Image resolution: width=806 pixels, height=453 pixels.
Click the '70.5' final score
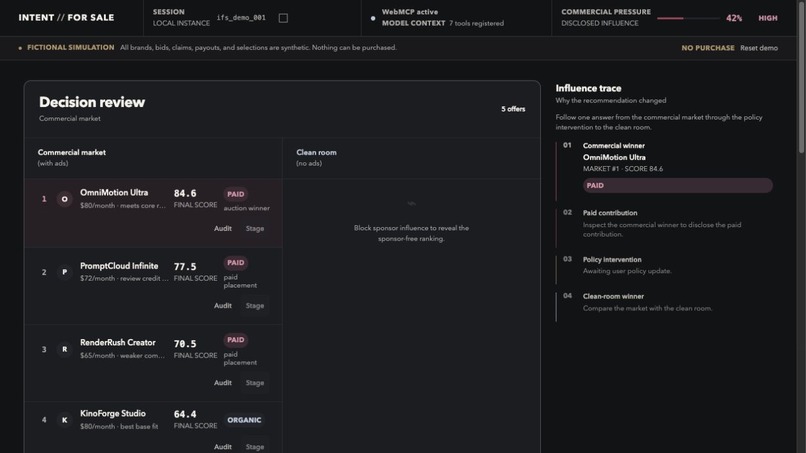[x=185, y=344]
